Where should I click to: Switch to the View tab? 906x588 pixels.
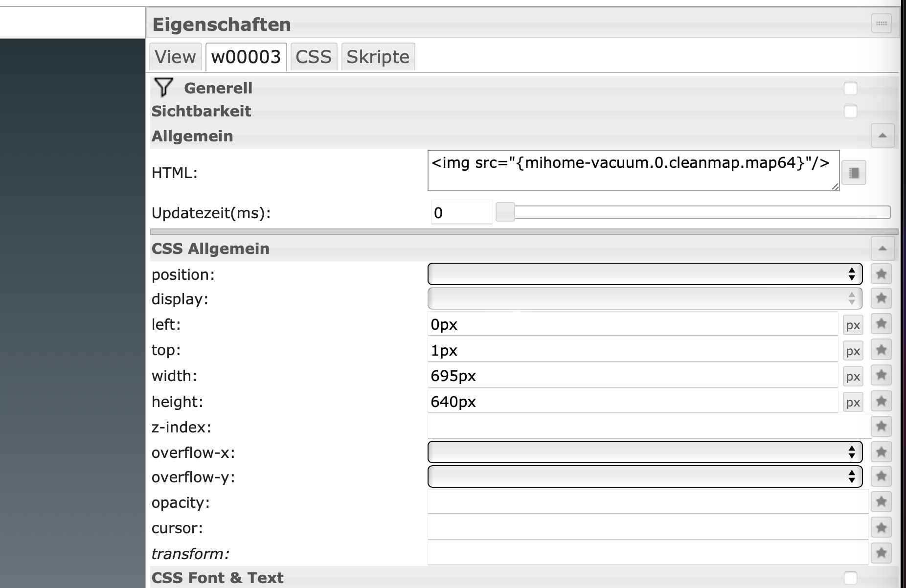[175, 57]
